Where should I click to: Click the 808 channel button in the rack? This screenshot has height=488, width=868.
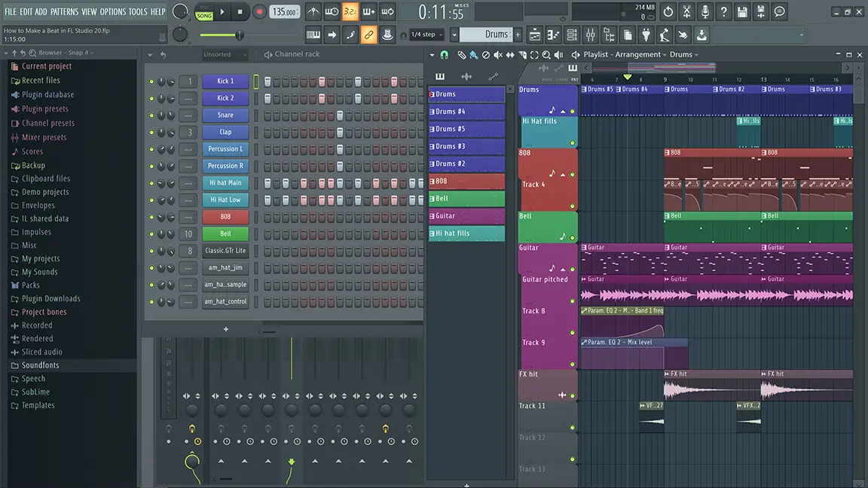pos(225,216)
